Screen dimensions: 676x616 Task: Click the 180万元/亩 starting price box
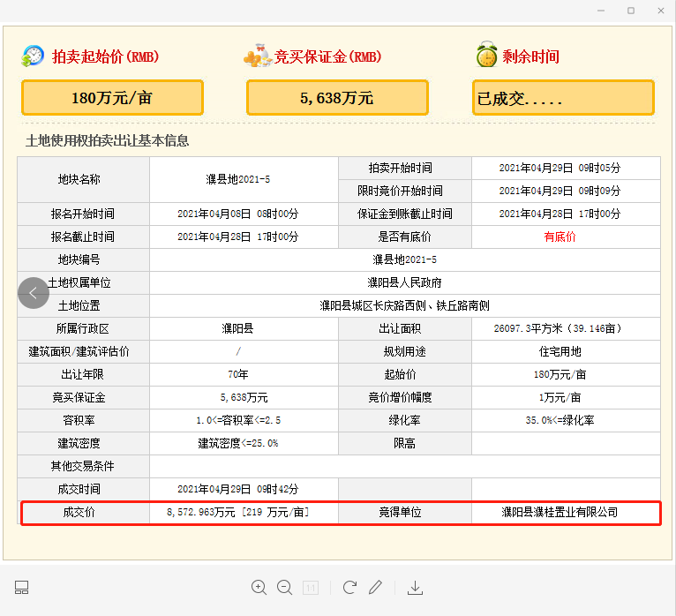[x=112, y=98]
